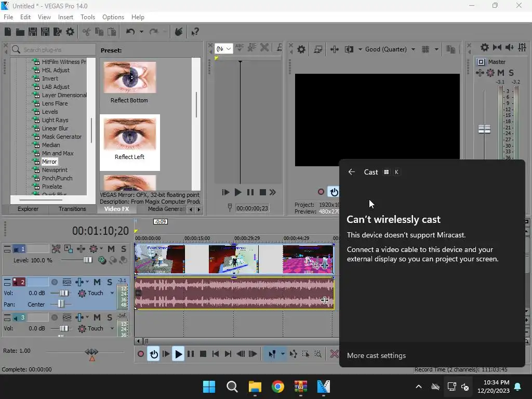Stop playback in main transport bar
The image size is (532, 399).
coord(203,354)
